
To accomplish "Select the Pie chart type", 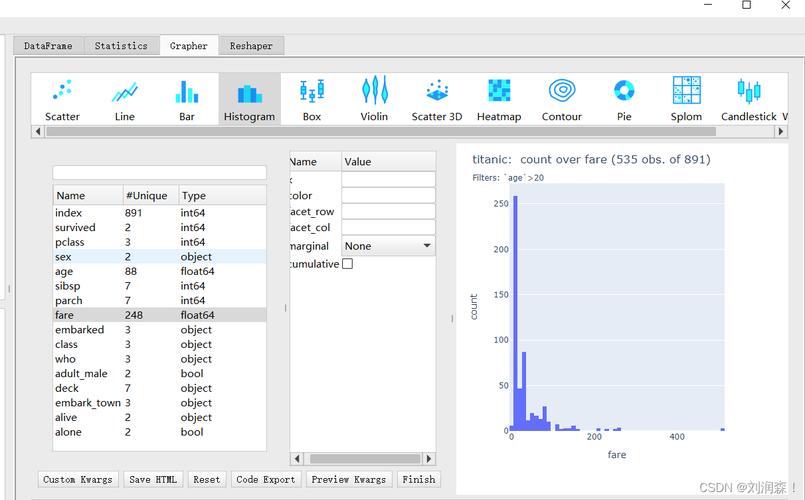I will coord(624,99).
